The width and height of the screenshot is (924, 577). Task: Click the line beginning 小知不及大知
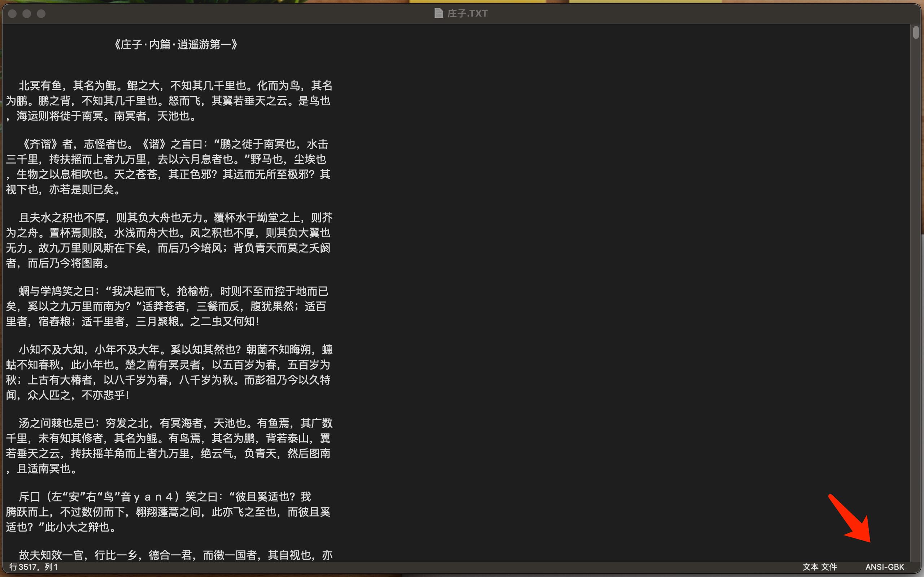pyautogui.click(x=176, y=350)
